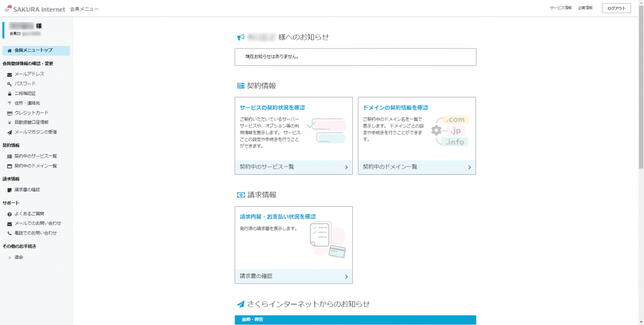Click the .com .jp .info domain illustration

tap(450, 131)
